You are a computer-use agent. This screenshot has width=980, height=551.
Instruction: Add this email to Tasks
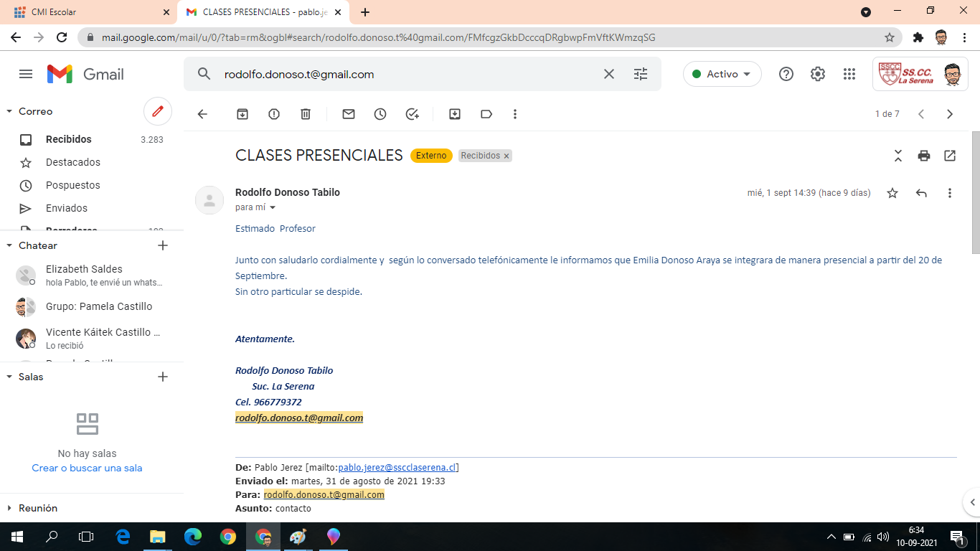(x=412, y=114)
